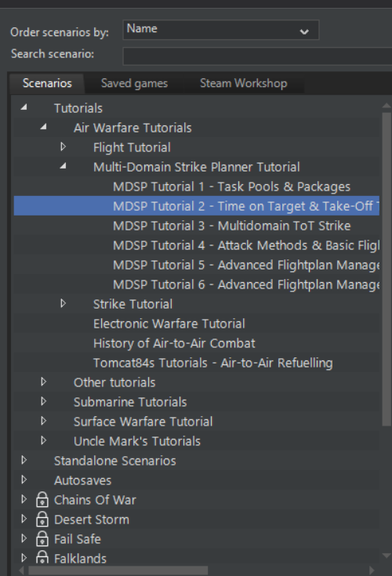
Task: Click the horizontal scrollbar right arrow
Action: [x=372, y=571]
